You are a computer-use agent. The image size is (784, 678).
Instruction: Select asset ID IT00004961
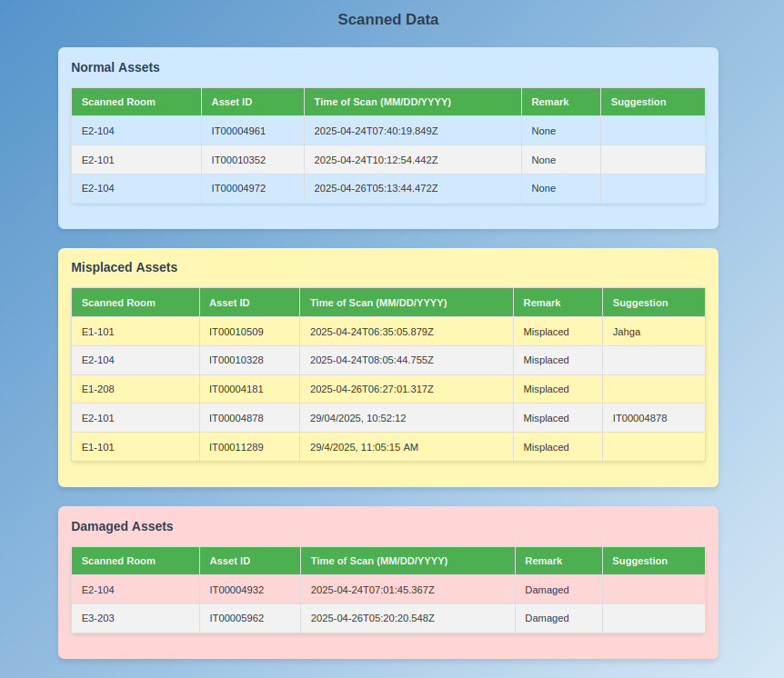coord(238,131)
